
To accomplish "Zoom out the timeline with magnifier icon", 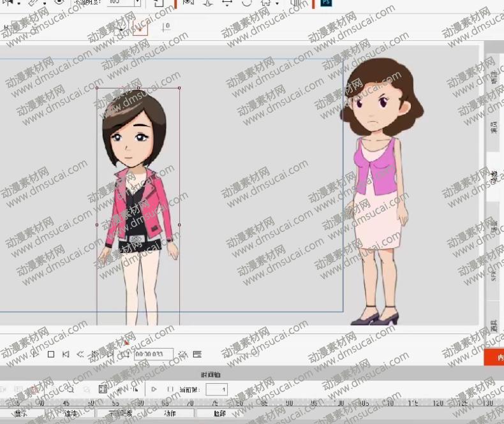I will [87, 390].
